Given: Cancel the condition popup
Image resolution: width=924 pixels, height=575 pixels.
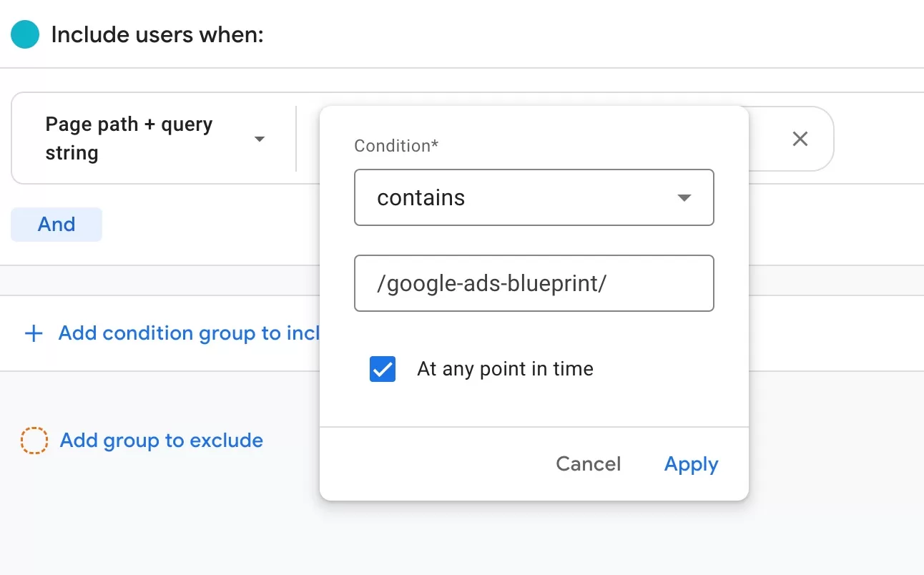Looking at the screenshot, I should 589,464.
